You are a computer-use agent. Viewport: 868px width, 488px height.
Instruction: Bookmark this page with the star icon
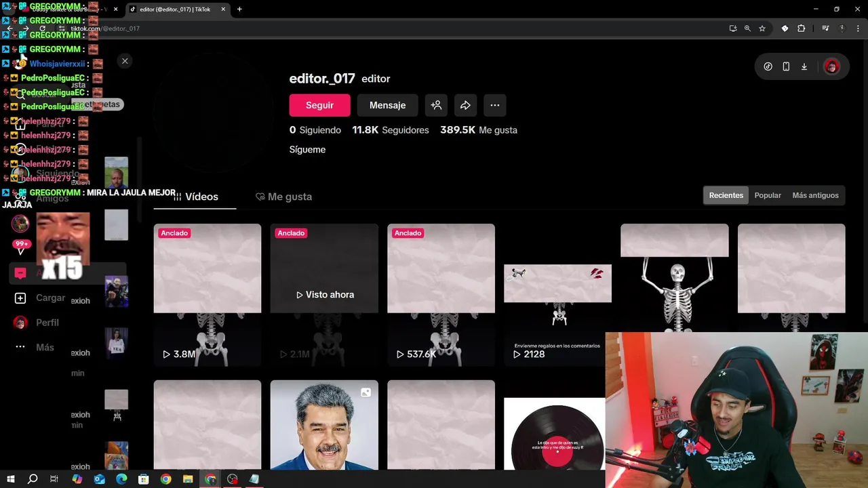click(762, 28)
